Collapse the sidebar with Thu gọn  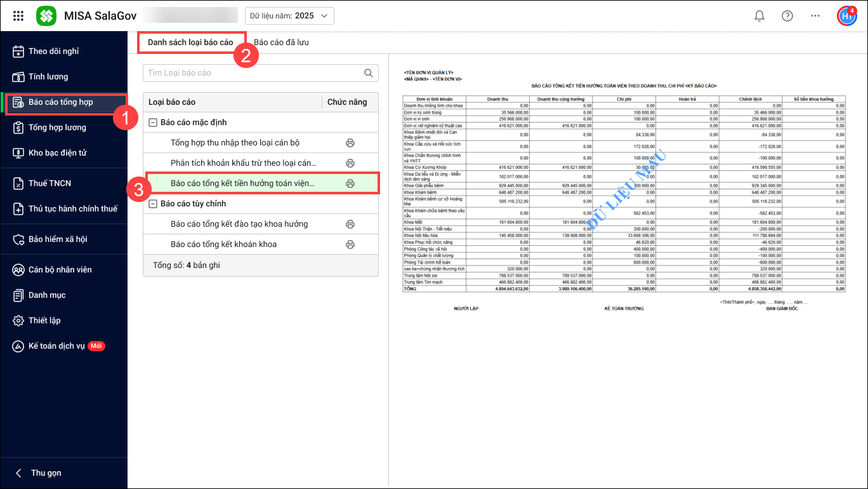[x=38, y=473]
